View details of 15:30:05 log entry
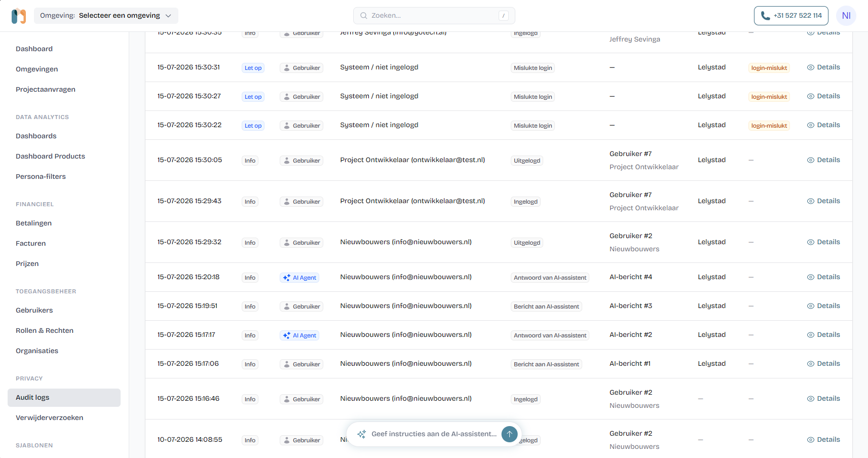The height and width of the screenshot is (458, 868). point(823,160)
